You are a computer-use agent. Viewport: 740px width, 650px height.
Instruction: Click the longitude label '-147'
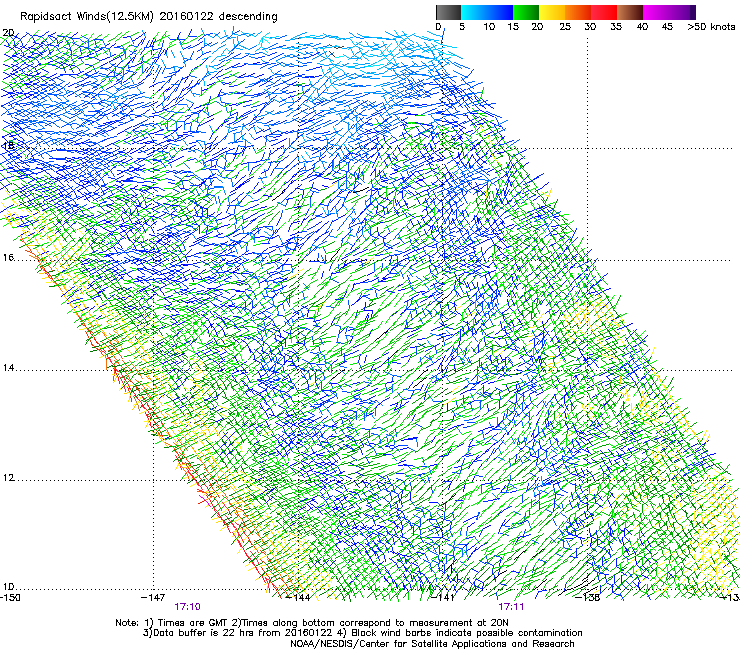[153, 597]
